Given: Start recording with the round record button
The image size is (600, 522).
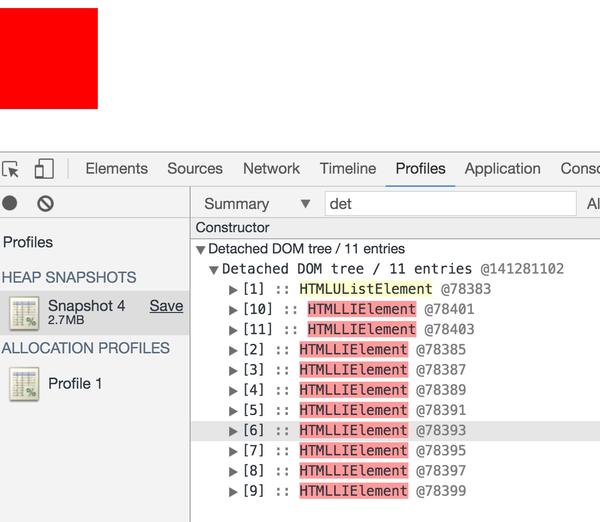Looking at the screenshot, I should click(x=10, y=203).
